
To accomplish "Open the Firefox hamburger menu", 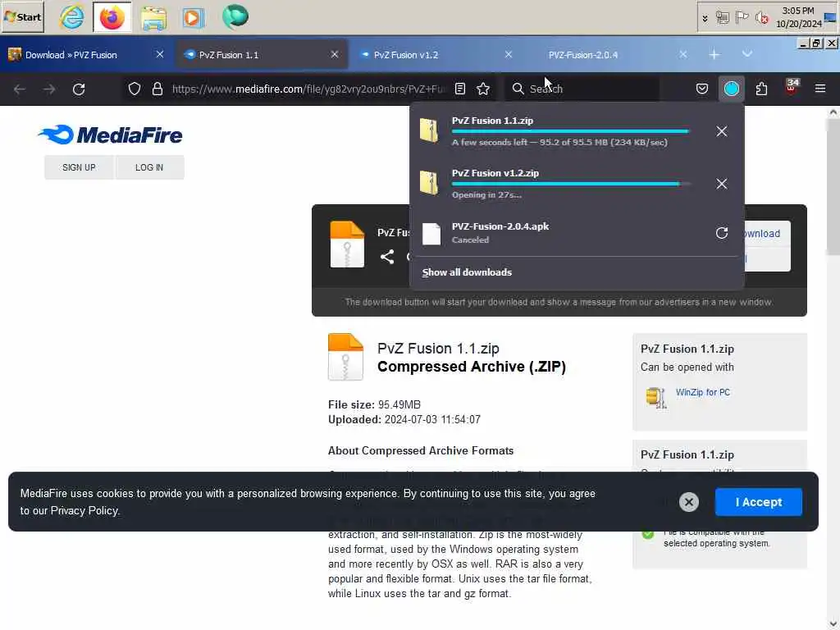I will (820, 89).
